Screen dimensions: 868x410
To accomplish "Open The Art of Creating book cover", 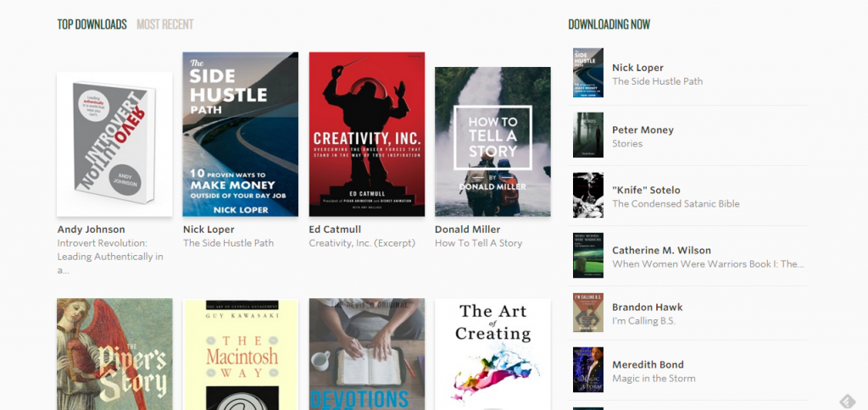I will tap(492, 354).
